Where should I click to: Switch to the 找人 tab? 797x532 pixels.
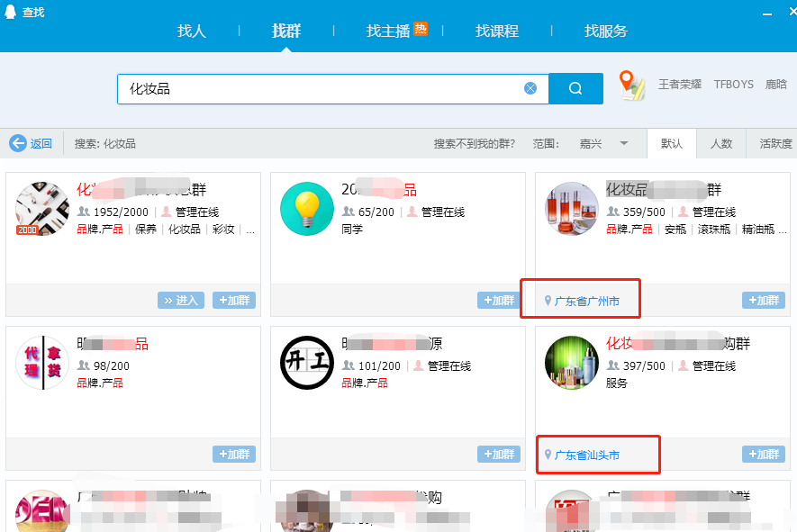191,30
